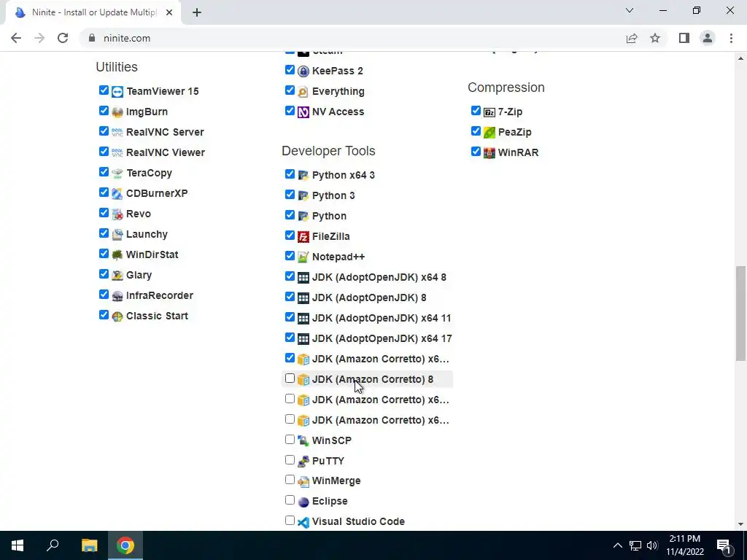Click the network tray icon
Screen dimensions: 747x560
(635, 545)
